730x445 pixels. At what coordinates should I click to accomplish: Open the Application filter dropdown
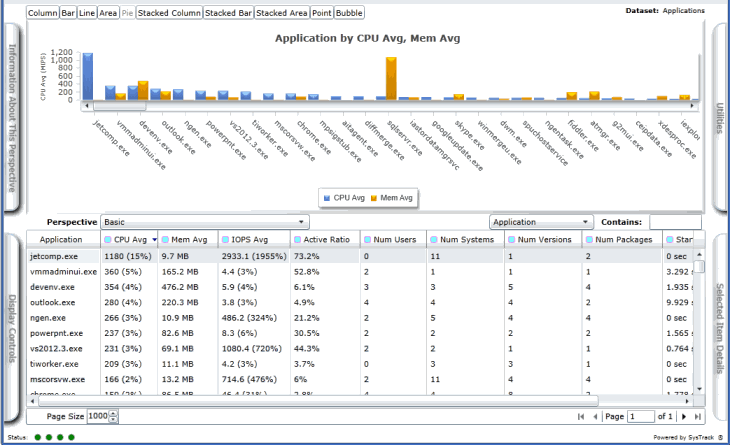pyautogui.click(x=541, y=222)
